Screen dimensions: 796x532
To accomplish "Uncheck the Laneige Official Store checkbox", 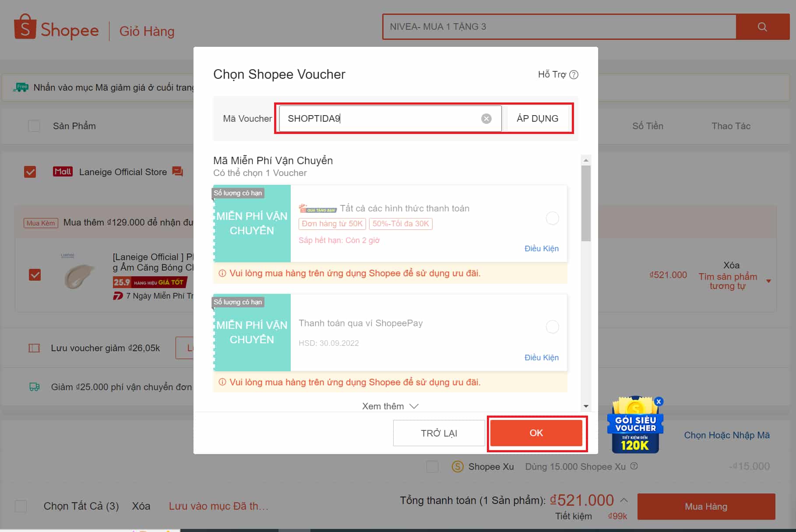I will 30,172.
